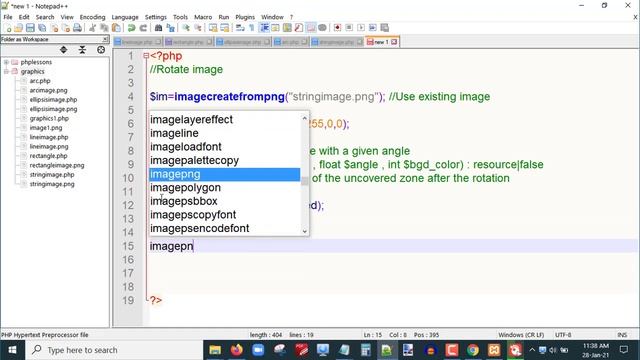Image resolution: width=640 pixels, height=360 pixels.
Task: Expand the phplessons folder
Action: (6, 62)
